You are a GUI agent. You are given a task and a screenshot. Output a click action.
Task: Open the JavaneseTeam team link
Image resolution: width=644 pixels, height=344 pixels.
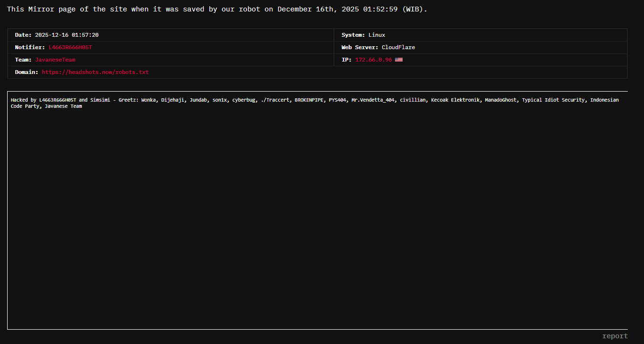point(55,60)
